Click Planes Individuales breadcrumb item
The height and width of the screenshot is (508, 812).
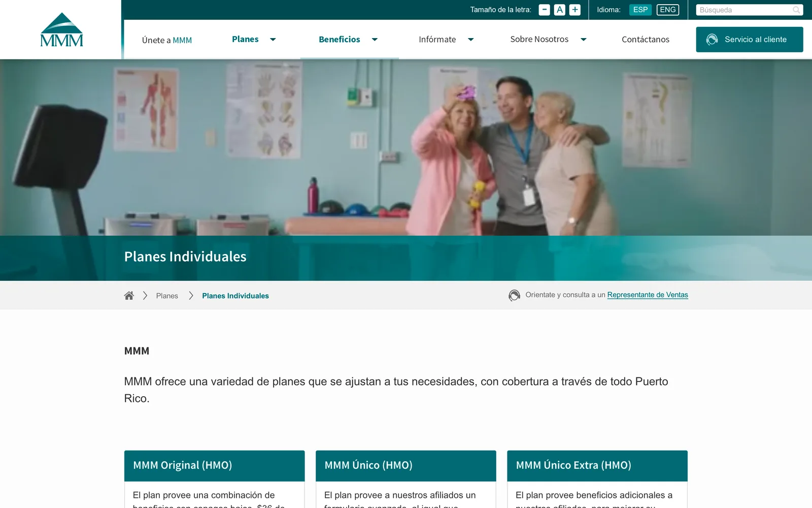click(x=235, y=296)
